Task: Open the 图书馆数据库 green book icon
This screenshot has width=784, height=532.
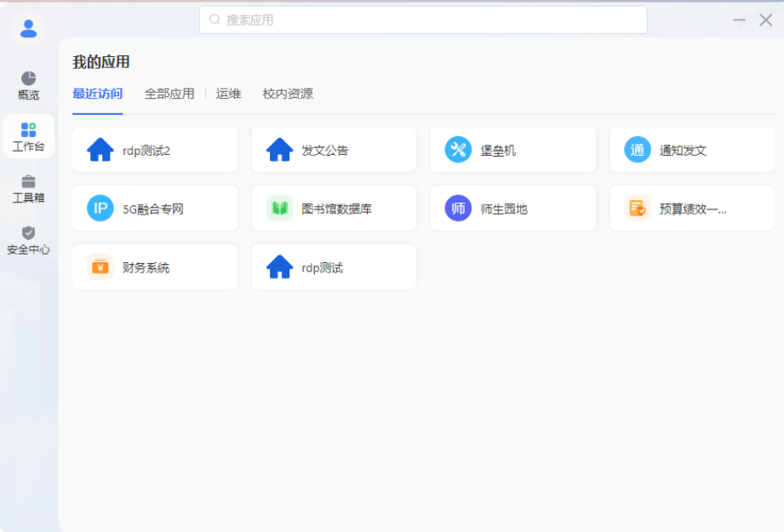Action: point(279,208)
